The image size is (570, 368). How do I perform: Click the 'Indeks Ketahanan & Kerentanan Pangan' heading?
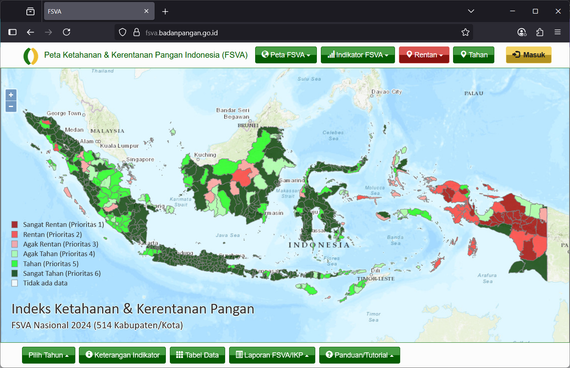coord(133,309)
